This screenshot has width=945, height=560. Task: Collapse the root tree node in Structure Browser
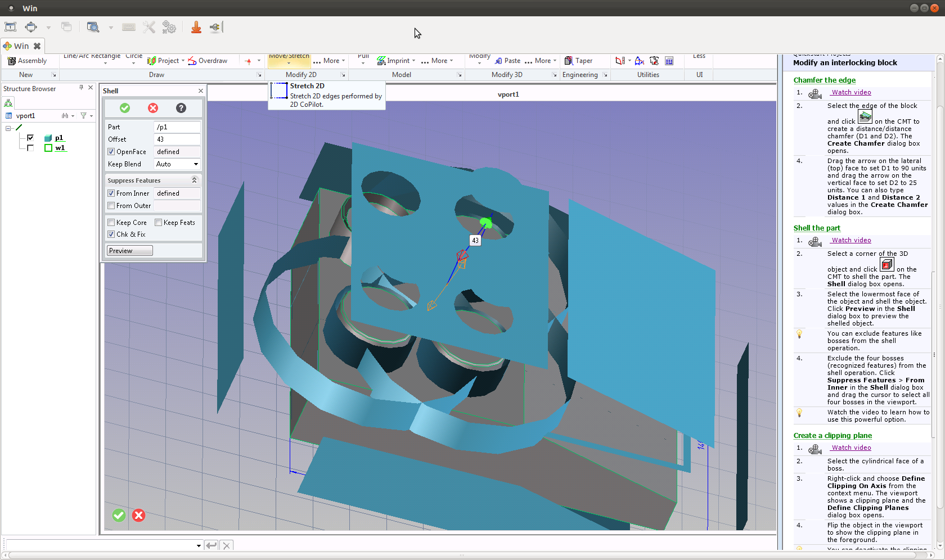click(8, 128)
